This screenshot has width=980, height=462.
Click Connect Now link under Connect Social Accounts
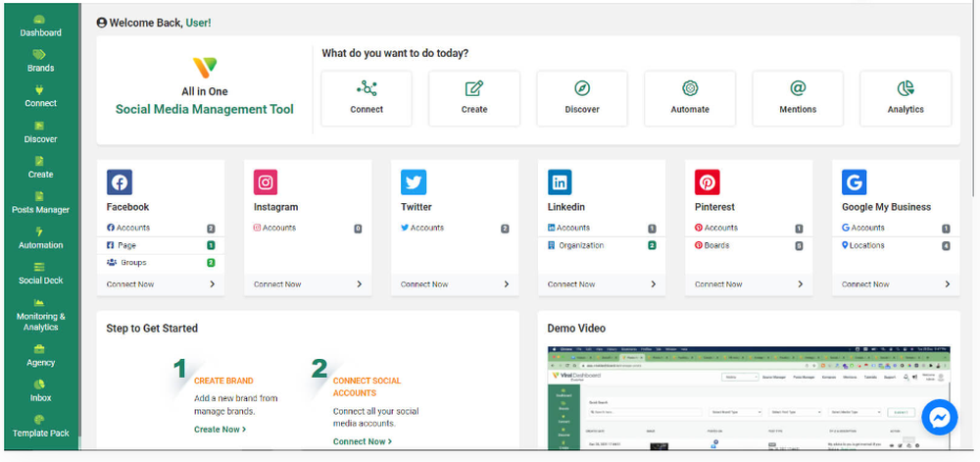363,441
